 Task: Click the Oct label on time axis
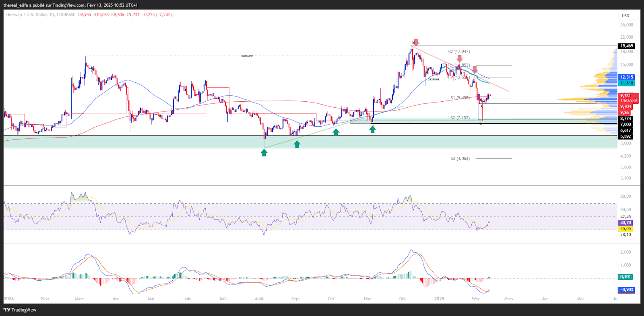[x=331, y=299]
